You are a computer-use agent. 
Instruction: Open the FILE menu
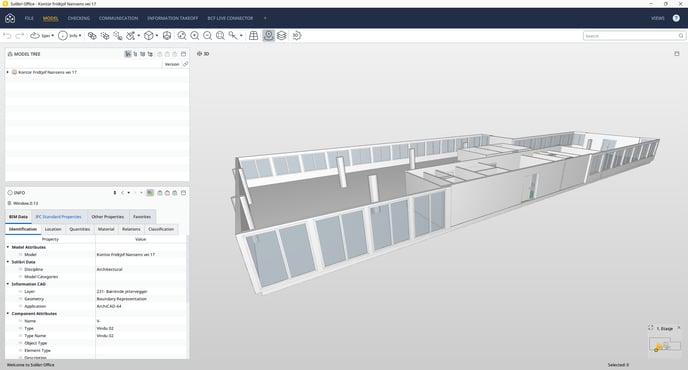29,18
